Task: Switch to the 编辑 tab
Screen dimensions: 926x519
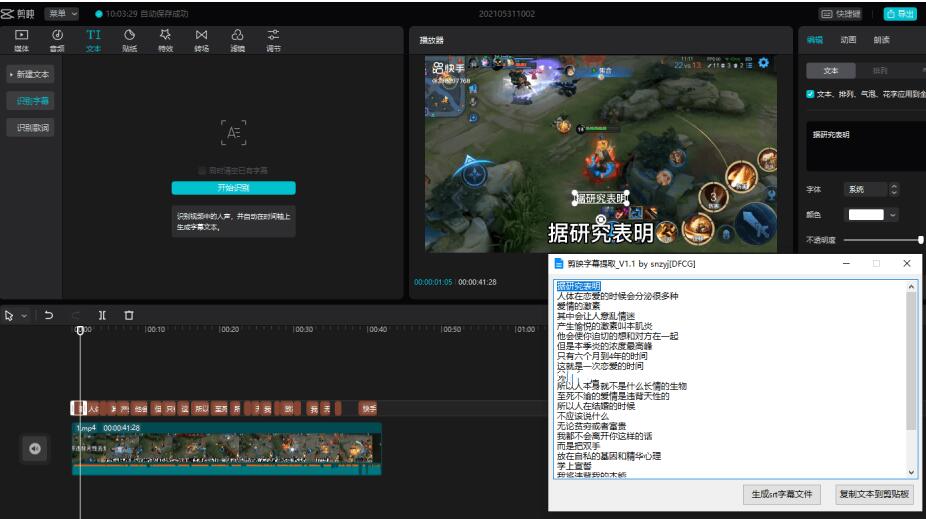Action: pos(815,40)
